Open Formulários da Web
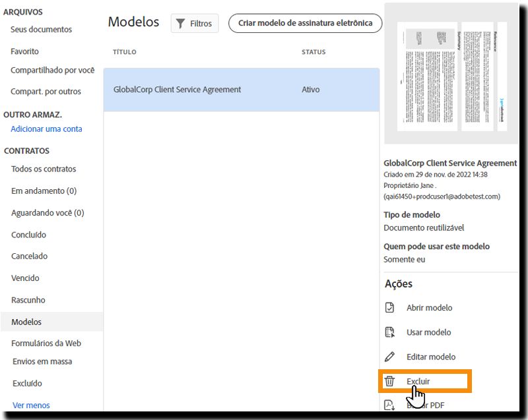 (46, 344)
